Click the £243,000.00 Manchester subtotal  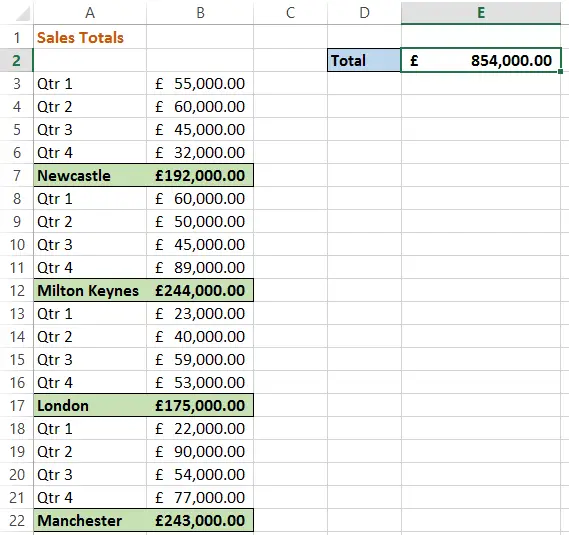(200, 520)
